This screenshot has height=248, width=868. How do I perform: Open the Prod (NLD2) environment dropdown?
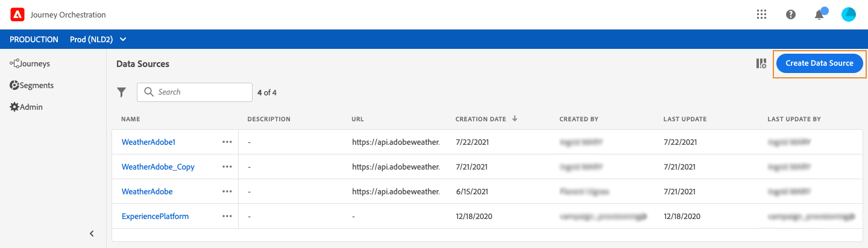pyautogui.click(x=98, y=39)
